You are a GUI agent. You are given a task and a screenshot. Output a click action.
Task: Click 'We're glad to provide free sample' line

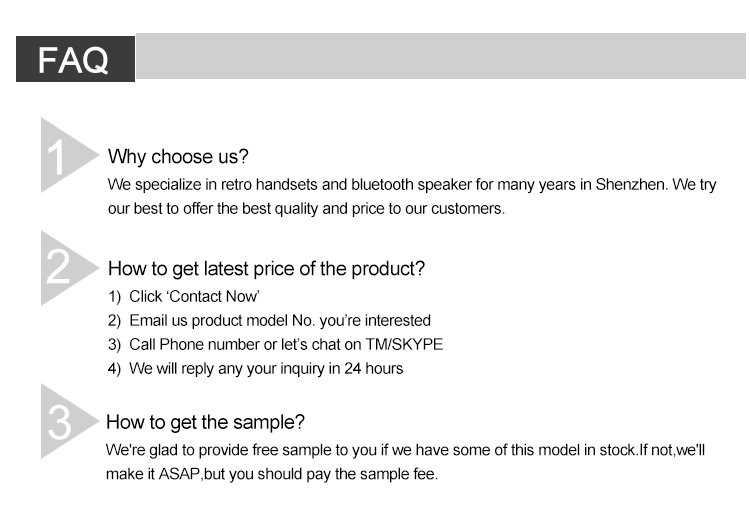405,450
